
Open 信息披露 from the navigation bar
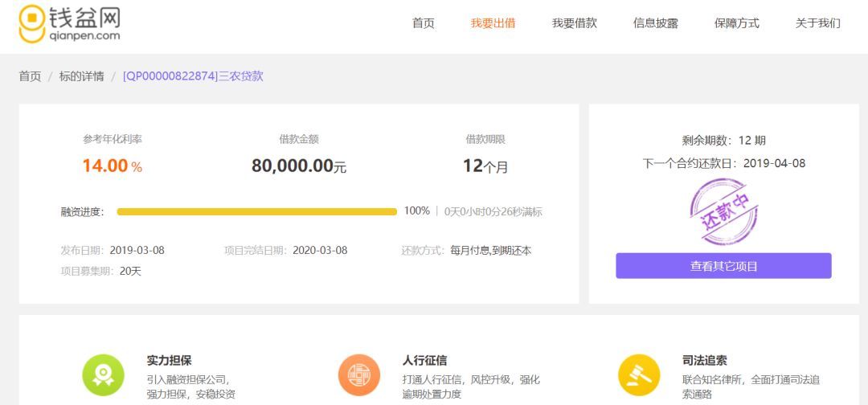655,23
